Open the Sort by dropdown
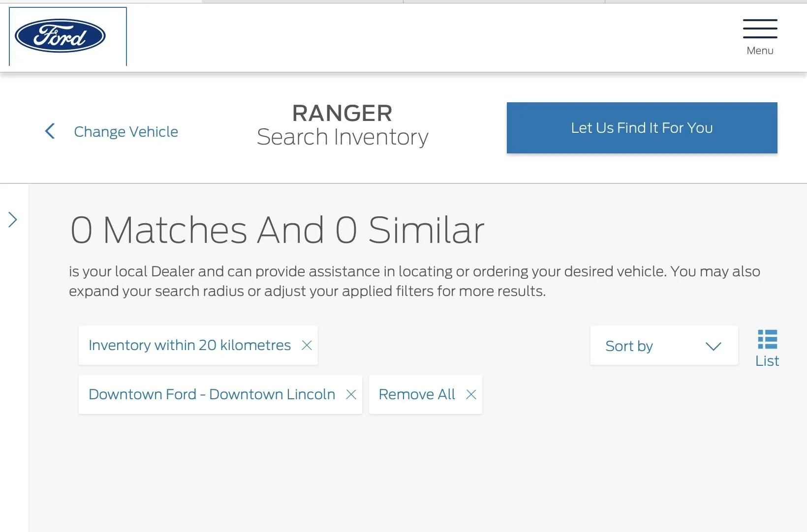Viewport: 807px width, 532px height. coord(664,346)
